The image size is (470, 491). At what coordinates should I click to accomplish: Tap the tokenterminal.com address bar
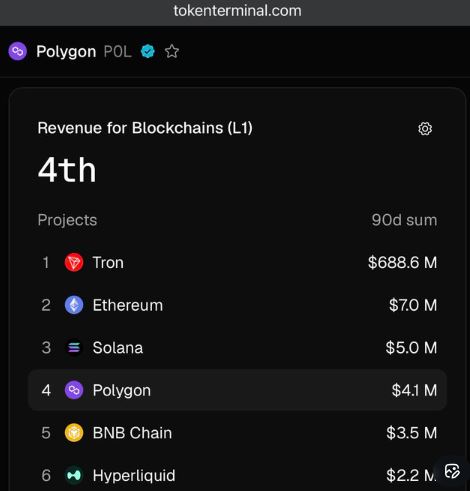coord(237,11)
